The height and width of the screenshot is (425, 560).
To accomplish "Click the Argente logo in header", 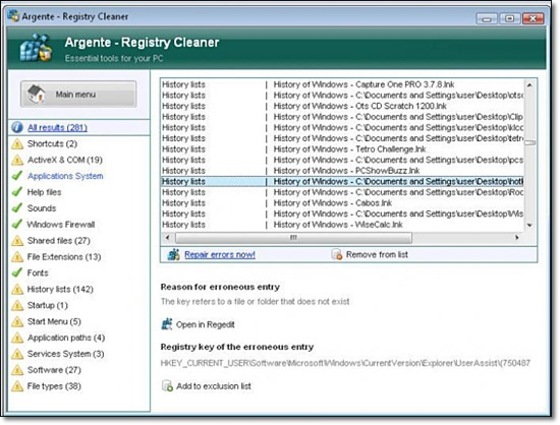I will click(36, 48).
